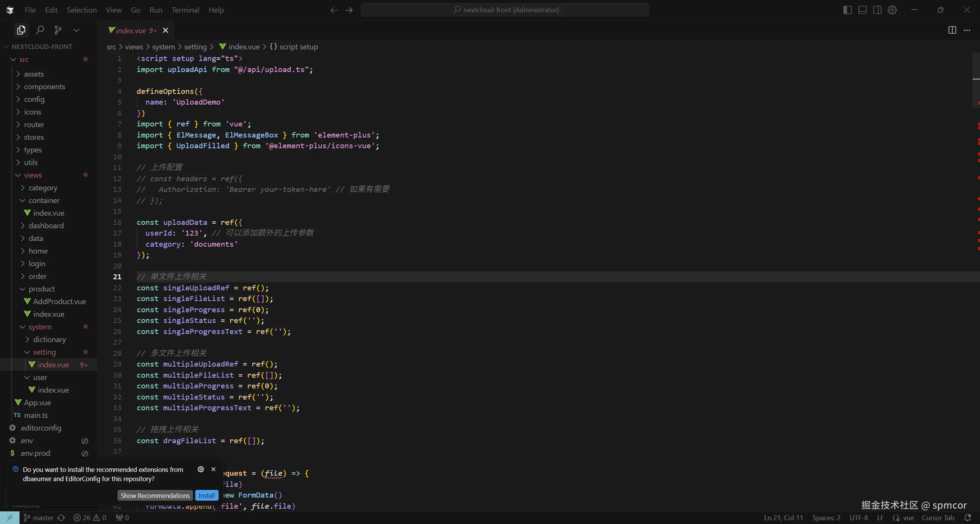Open the editor more actions ellipsis
The image size is (980, 524).
pyautogui.click(x=967, y=30)
